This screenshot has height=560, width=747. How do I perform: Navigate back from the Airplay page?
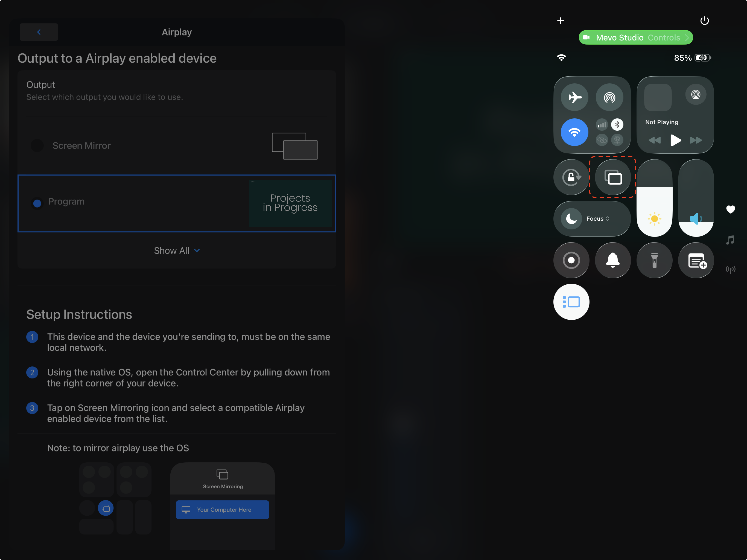(x=39, y=32)
